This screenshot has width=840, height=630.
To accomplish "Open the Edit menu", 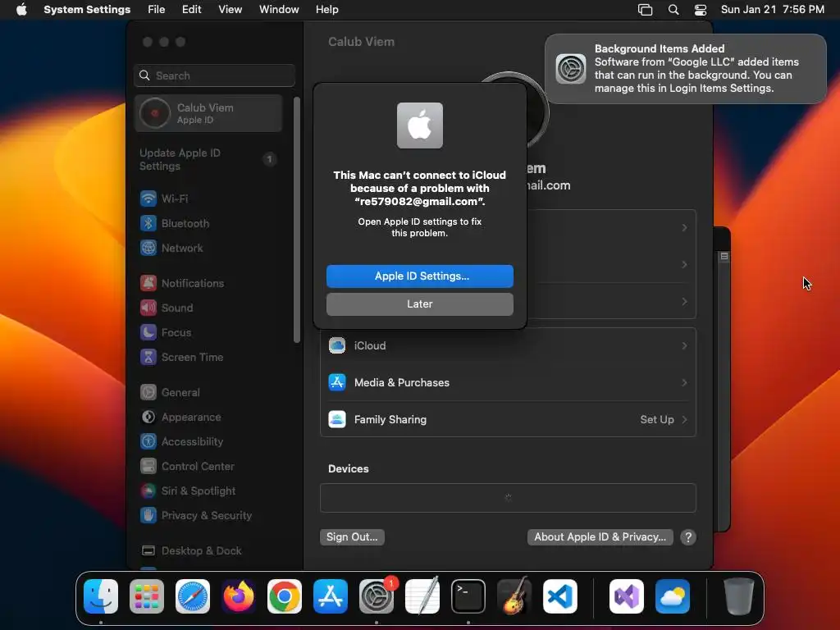I will (x=191, y=10).
